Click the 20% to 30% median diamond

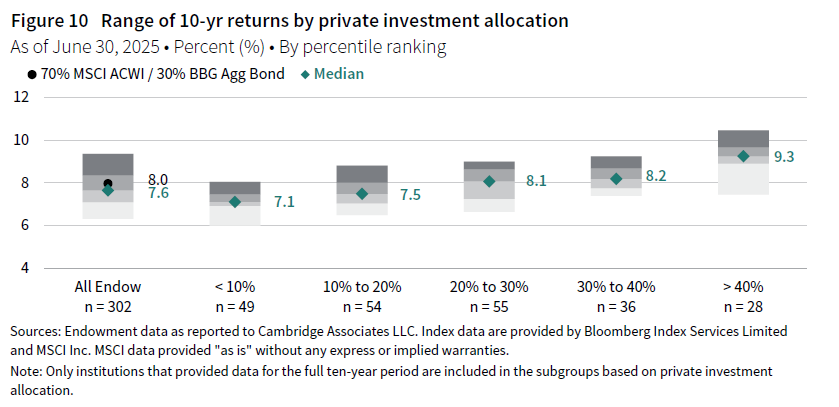pos(489,181)
